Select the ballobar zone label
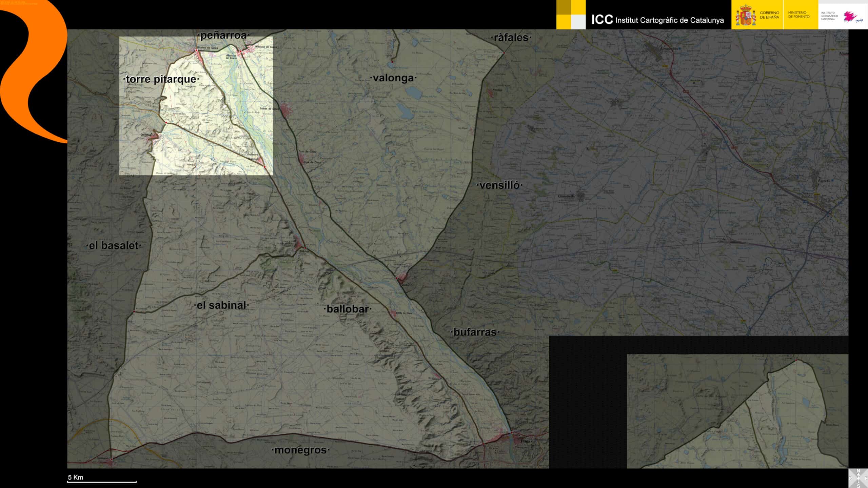 pyautogui.click(x=348, y=309)
